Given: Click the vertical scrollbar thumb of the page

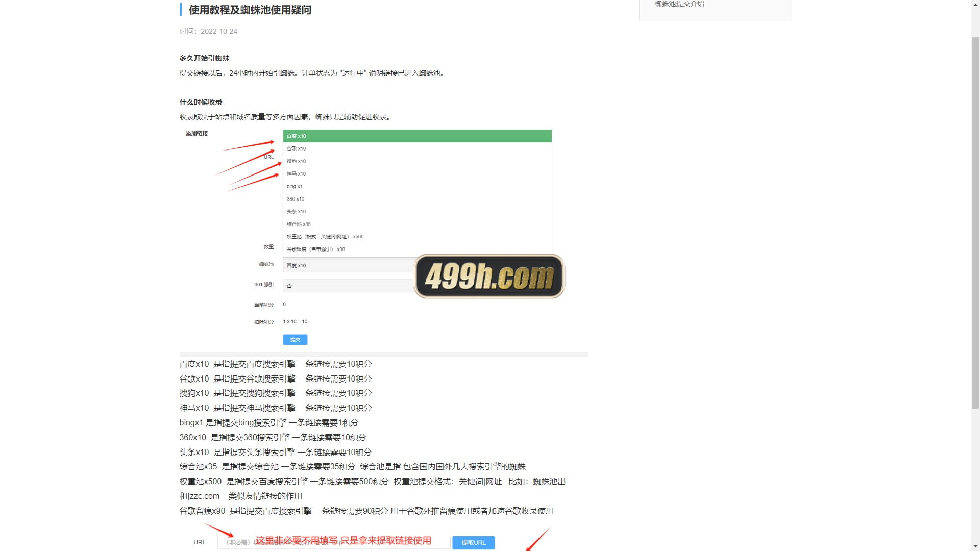Looking at the screenshot, I should pyautogui.click(x=975, y=223).
